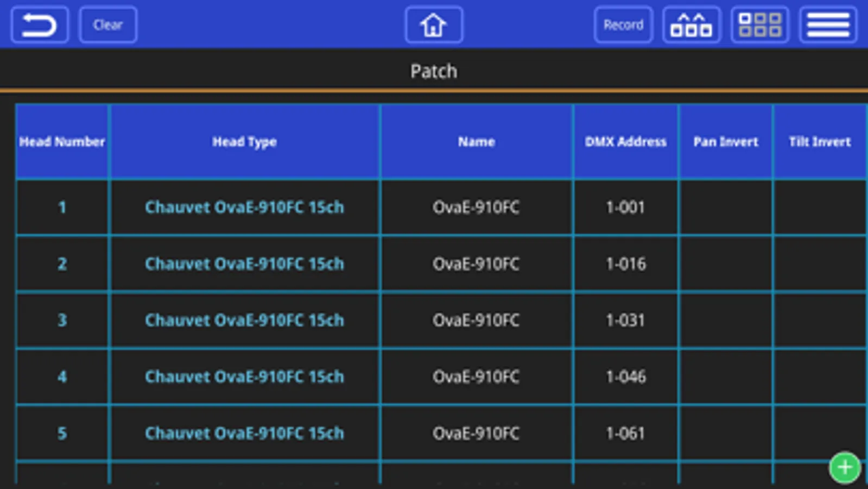Go to the home screen icon
868x489 pixels.
(434, 25)
